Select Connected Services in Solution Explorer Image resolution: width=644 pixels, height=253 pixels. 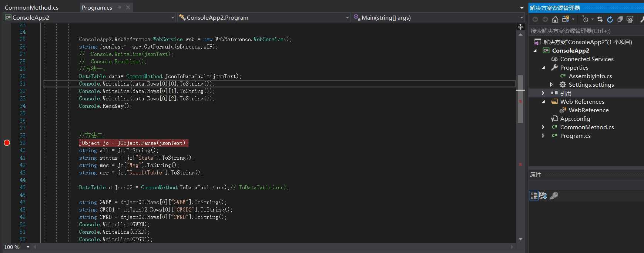[x=587, y=59]
